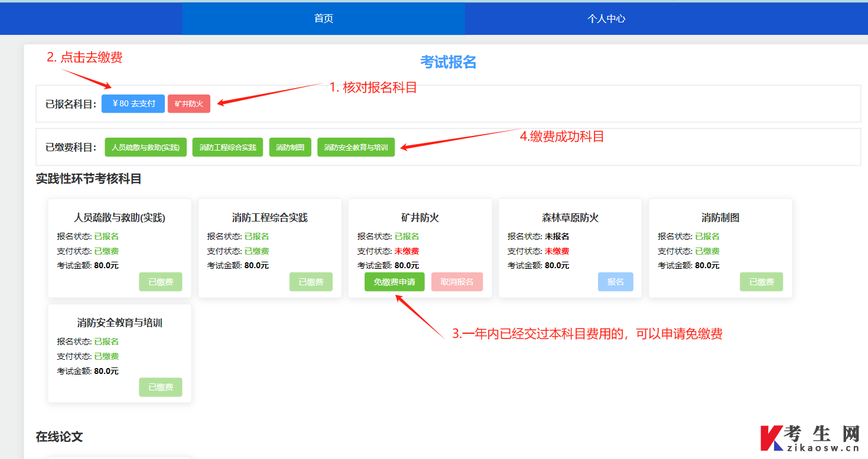Viewport: 868px width, 459px height.
Task: Click the 消防安全教育与培训 card title
Action: pyautogui.click(x=119, y=323)
